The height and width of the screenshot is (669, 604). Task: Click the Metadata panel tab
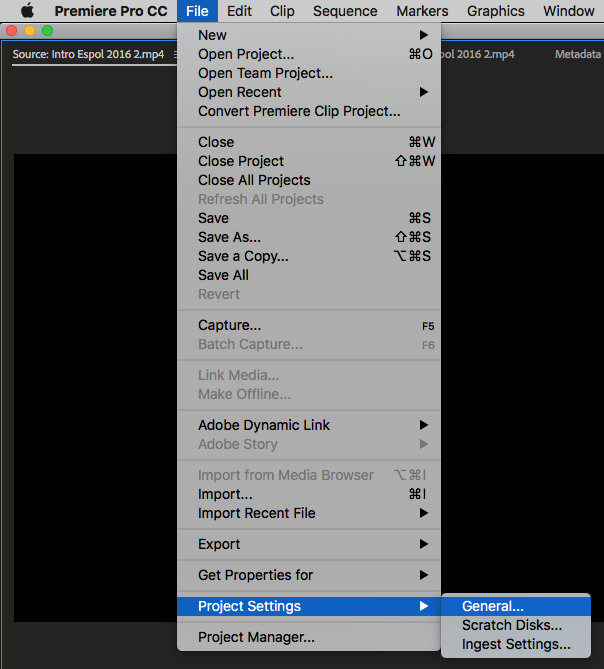pyautogui.click(x=578, y=55)
